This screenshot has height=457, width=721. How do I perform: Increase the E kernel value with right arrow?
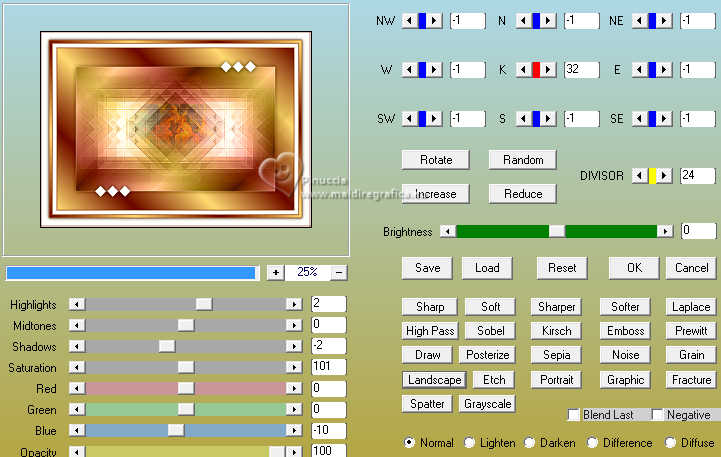click(x=664, y=70)
